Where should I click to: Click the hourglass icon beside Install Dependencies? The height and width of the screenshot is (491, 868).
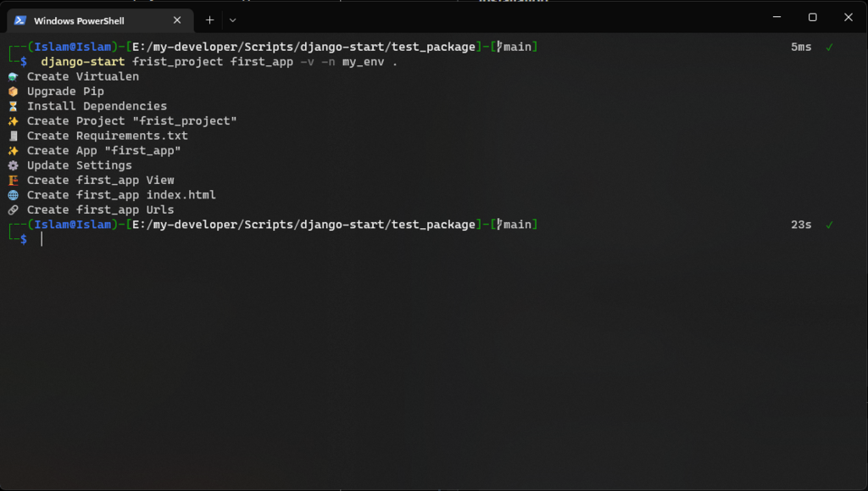pyautogui.click(x=14, y=106)
